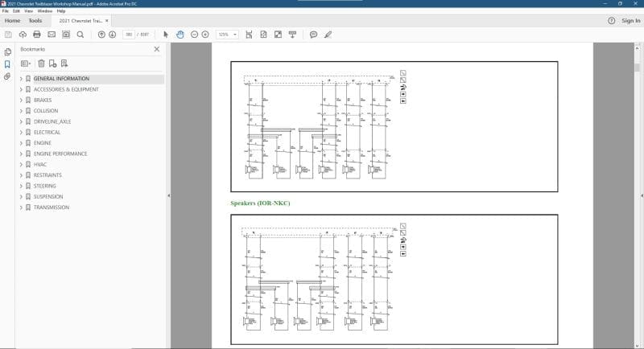Enter full screen mode icon
The height and width of the screenshot is (349, 644).
(x=278, y=35)
